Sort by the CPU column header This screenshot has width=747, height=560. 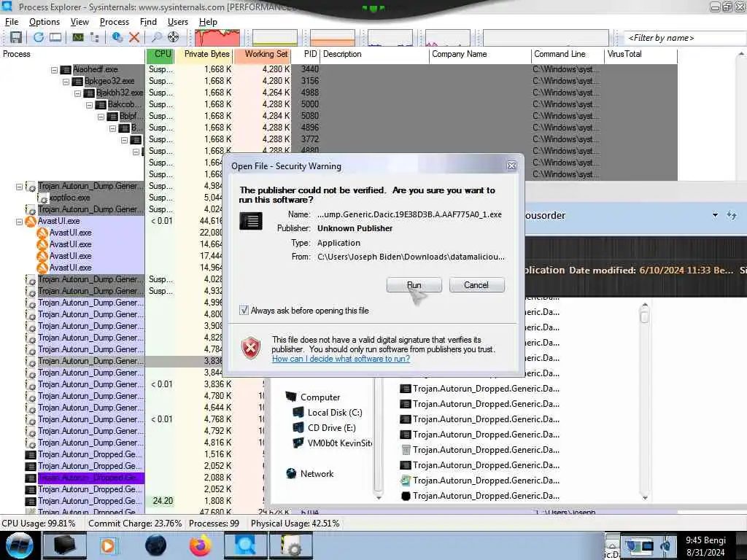tap(160, 54)
